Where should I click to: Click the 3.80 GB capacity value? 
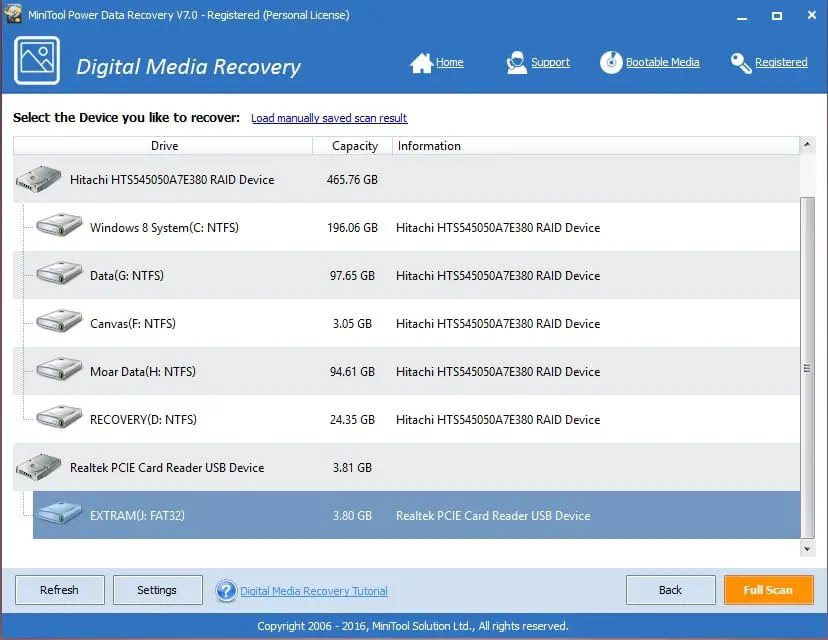(x=352, y=516)
